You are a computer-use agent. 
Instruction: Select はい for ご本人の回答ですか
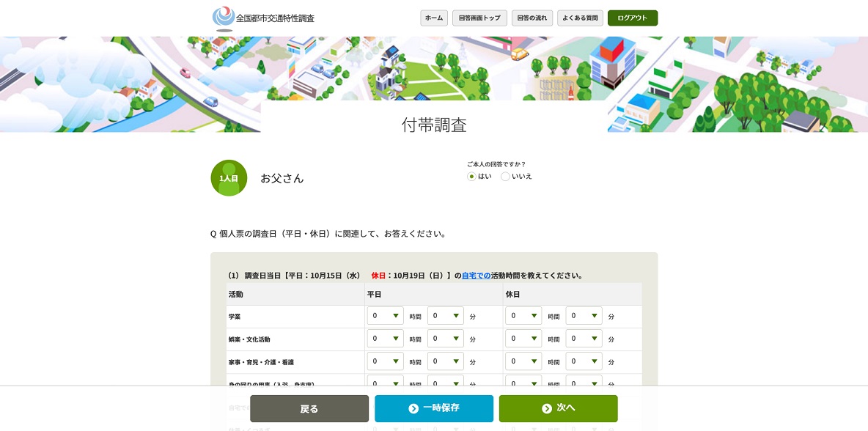point(471,177)
